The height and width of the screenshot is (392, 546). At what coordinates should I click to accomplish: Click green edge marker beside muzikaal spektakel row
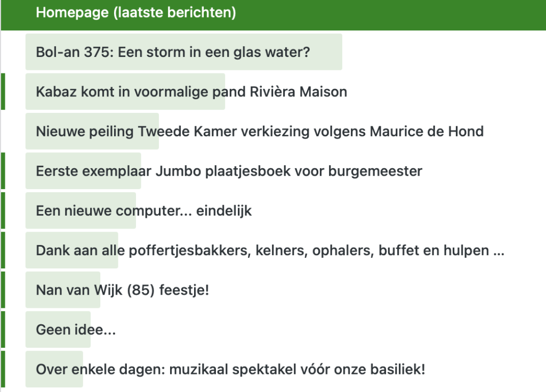(3, 369)
